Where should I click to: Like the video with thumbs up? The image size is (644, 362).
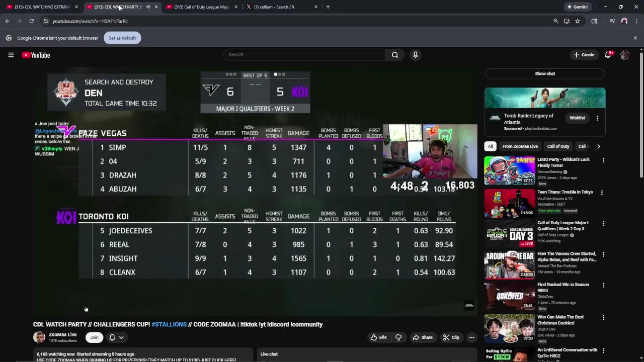point(378,337)
